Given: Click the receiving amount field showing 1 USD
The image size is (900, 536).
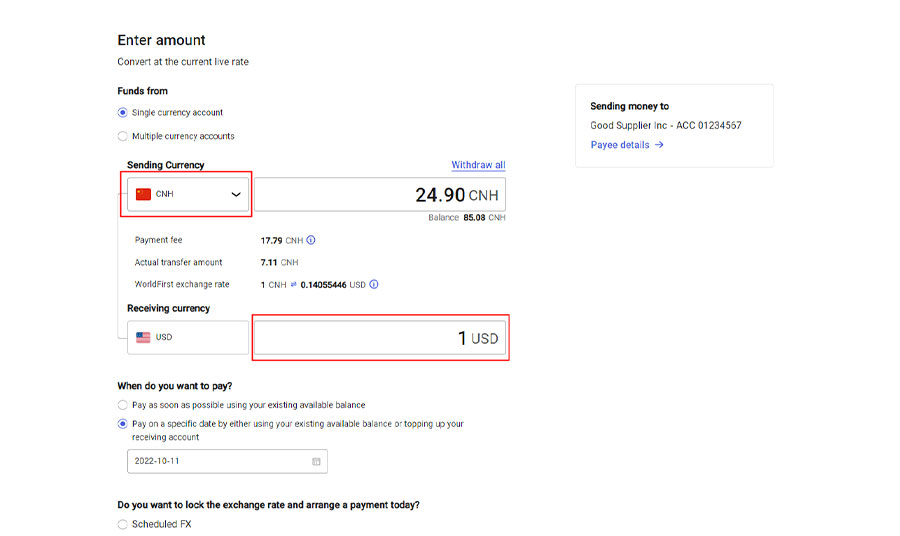Looking at the screenshot, I should (x=380, y=338).
